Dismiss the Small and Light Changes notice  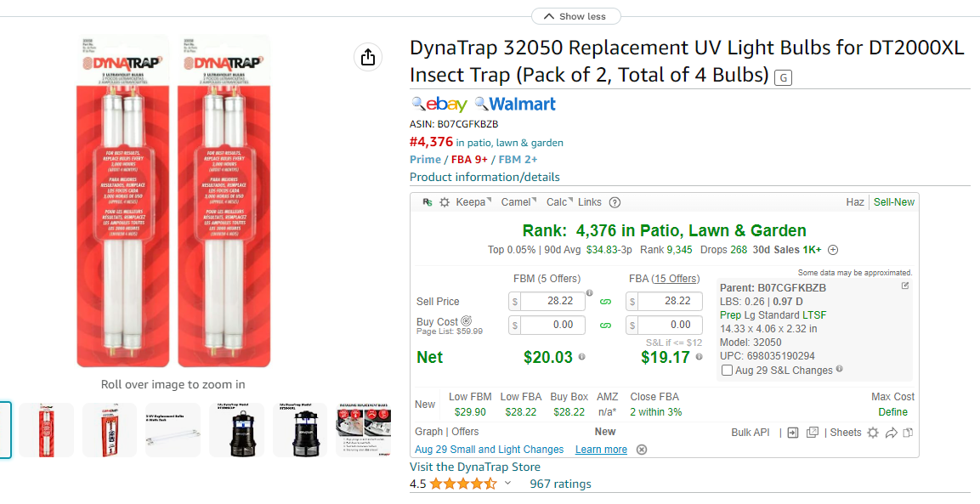click(641, 450)
